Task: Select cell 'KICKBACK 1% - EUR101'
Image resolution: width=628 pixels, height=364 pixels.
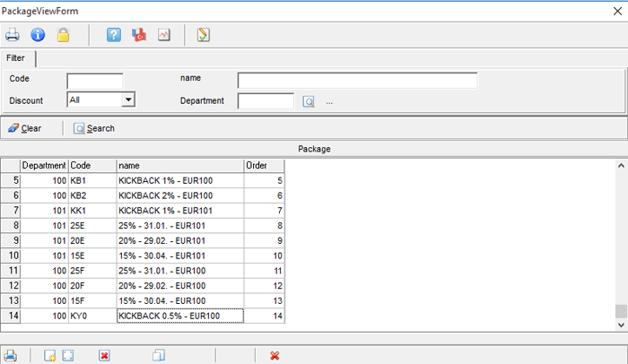Action: click(179, 211)
